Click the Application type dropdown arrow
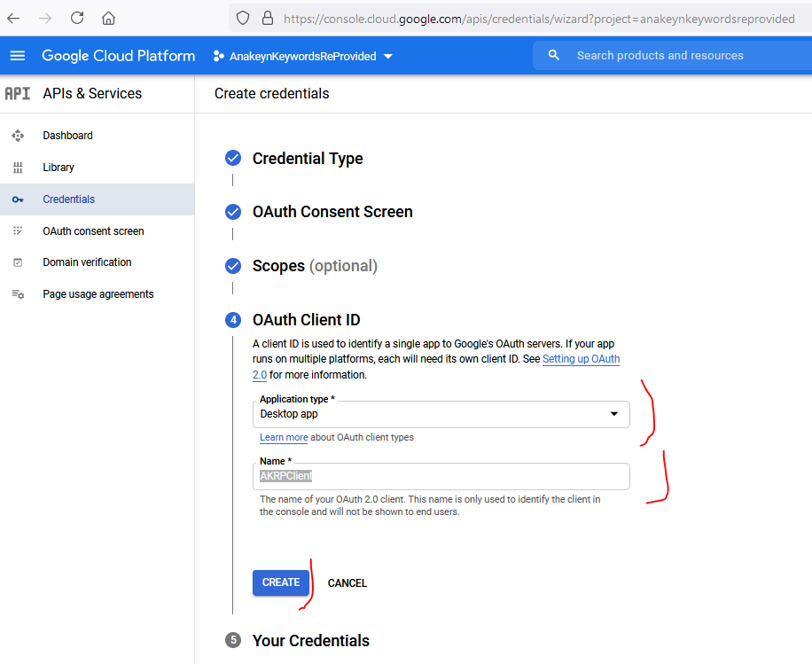This screenshot has height=664, width=812. [614, 414]
